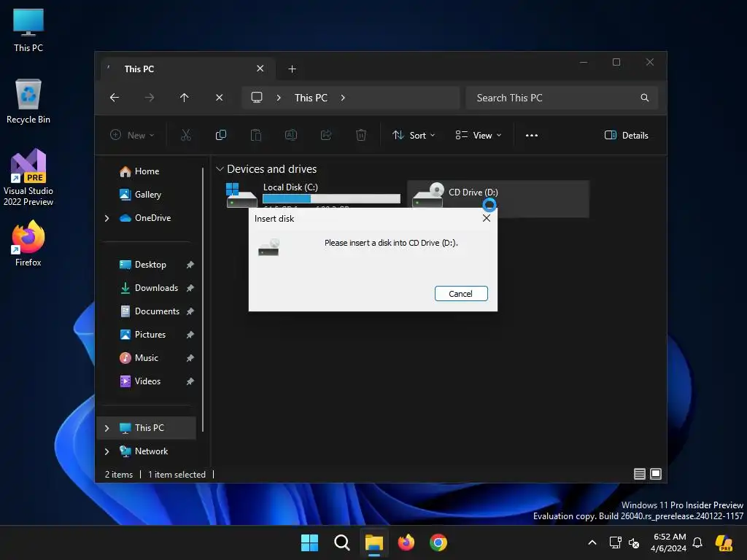The height and width of the screenshot is (560, 747).
Task: Click the Forward arrow in File Explorer
Action: (149, 98)
